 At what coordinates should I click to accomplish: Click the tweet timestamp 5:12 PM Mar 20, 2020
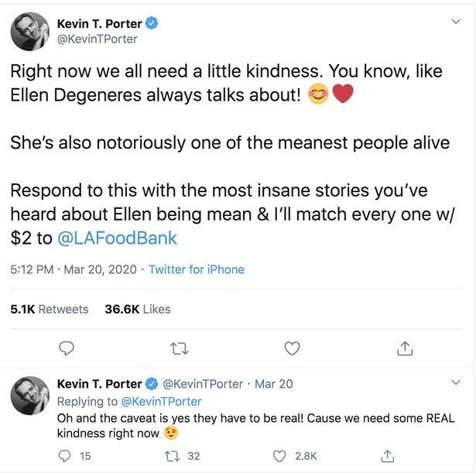[74, 269]
